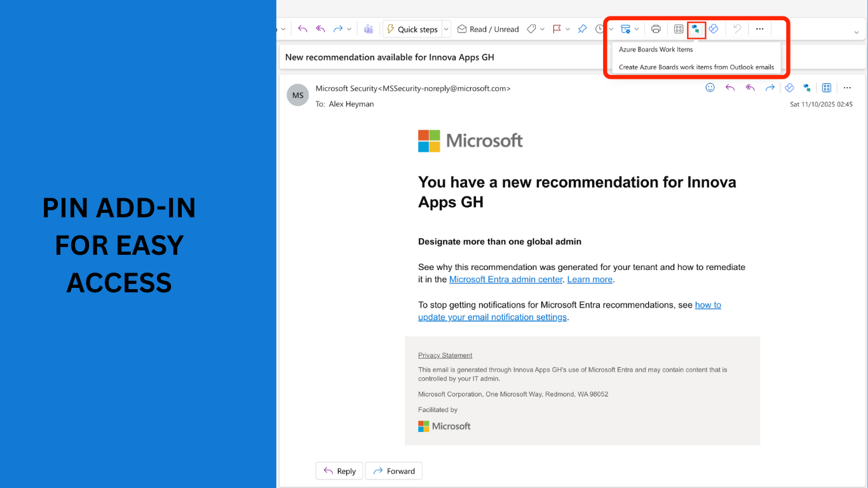Expand the ribbon using the far-right chevron
The height and width of the screenshot is (488, 868).
pyautogui.click(x=857, y=32)
